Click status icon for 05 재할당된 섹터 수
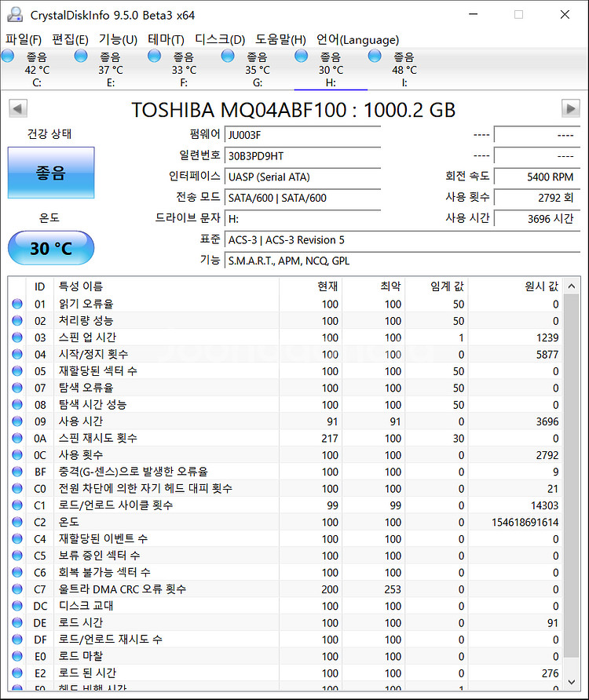589x700 pixels. (17, 371)
